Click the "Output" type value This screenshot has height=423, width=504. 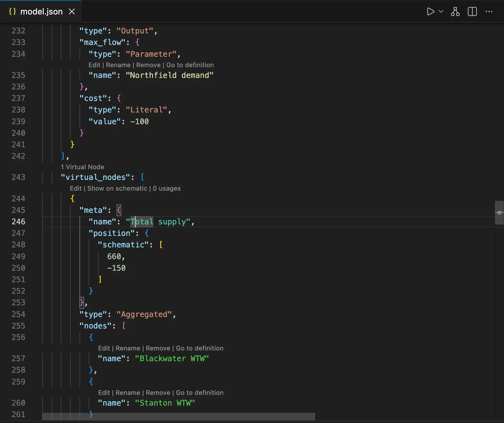click(x=135, y=31)
